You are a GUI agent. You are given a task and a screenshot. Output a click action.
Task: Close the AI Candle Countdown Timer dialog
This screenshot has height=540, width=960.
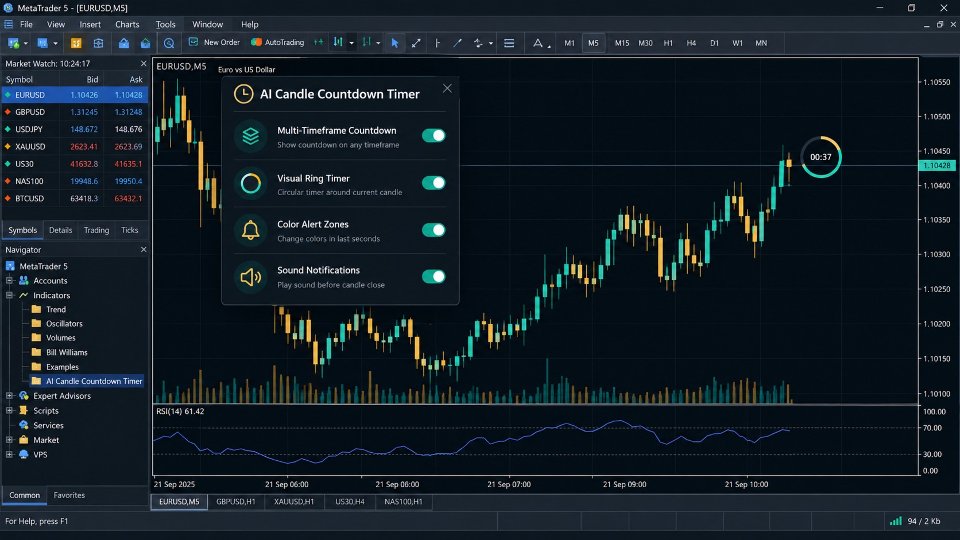coord(448,88)
